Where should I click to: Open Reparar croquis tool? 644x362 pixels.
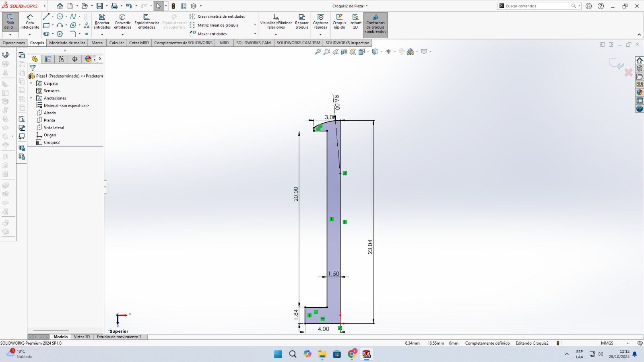[301, 22]
